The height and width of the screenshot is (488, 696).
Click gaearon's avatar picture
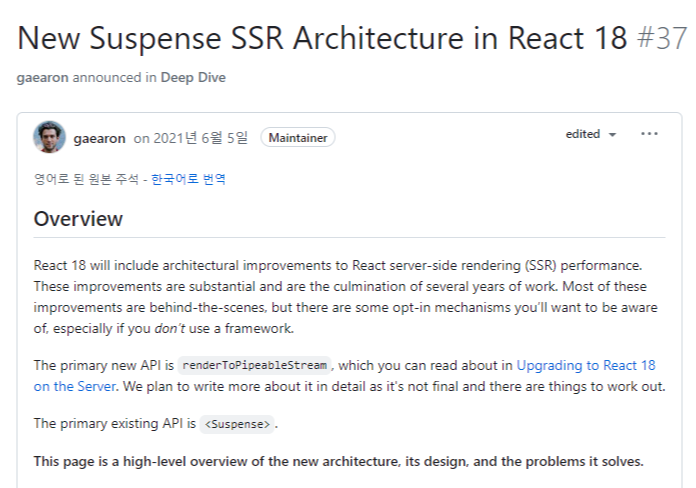click(x=49, y=137)
